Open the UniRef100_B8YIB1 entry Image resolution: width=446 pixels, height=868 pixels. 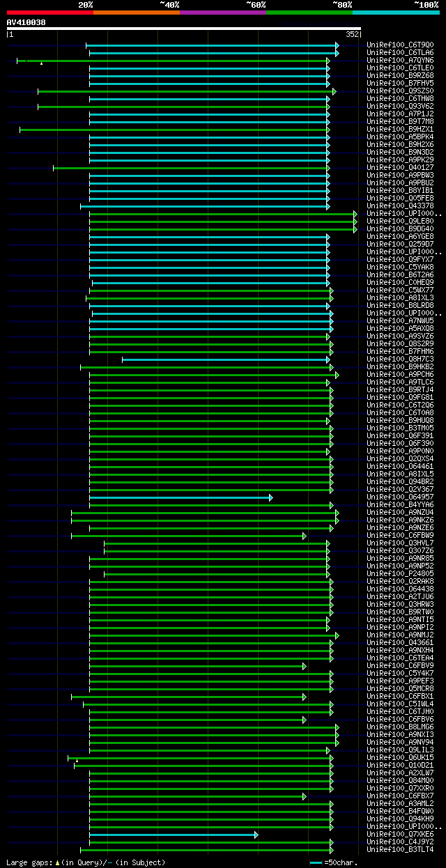pyautogui.click(x=400, y=191)
